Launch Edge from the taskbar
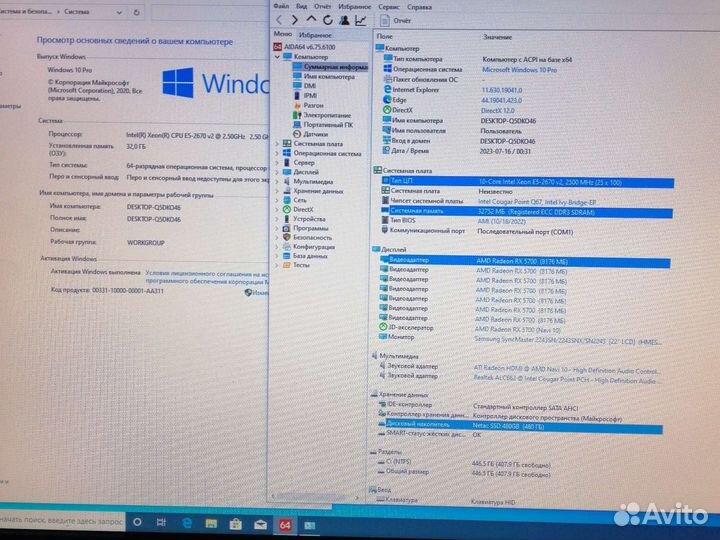Image resolution: width=720 pixels, height=540 pixels. click(x=186, y=523)
